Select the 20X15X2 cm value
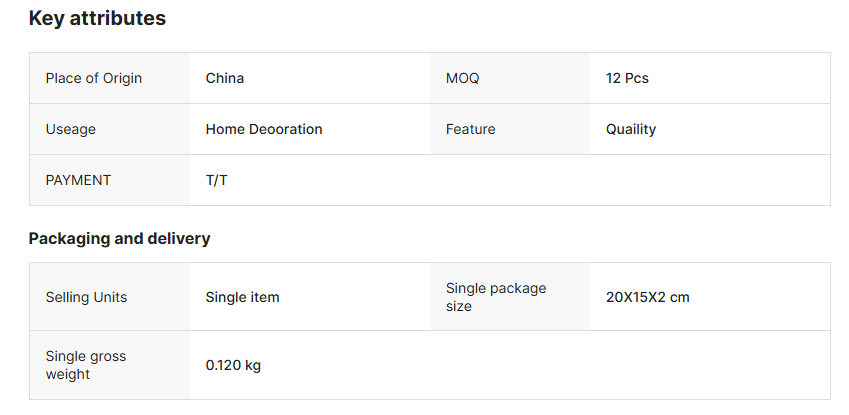The height and width of the screenshot is (415, 849). click(x=648, y=297)
